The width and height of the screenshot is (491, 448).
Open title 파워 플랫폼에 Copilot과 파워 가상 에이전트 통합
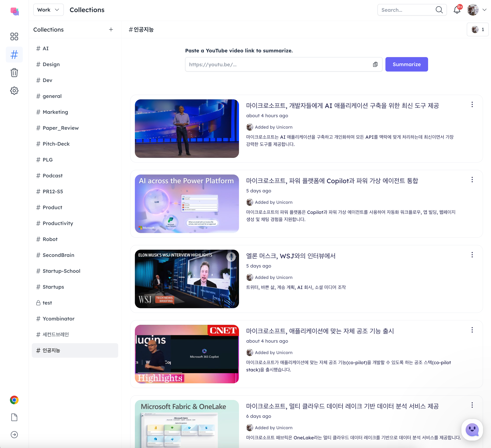[x=332, y=181]
